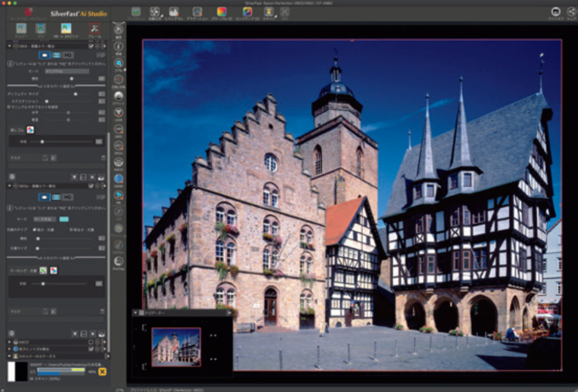Enable the AACO row checkbox

coord(91,342)
